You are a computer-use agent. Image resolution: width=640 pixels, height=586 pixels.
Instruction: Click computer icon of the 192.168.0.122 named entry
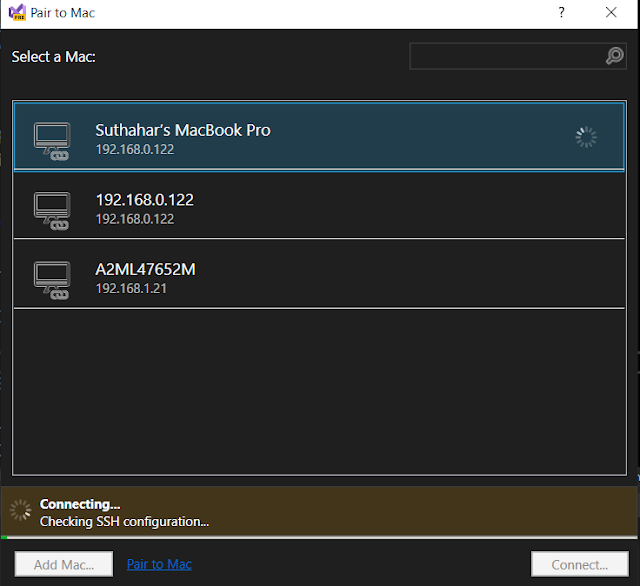tap(52, 211)
